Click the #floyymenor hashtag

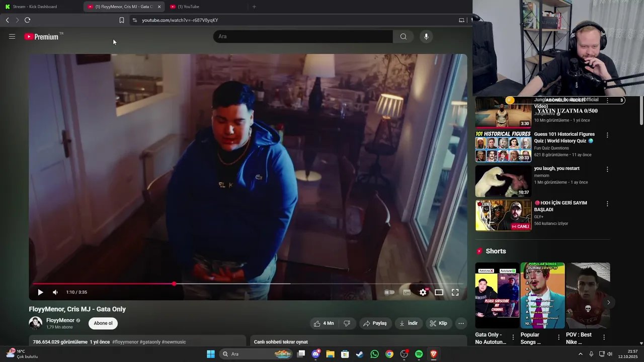125,342
